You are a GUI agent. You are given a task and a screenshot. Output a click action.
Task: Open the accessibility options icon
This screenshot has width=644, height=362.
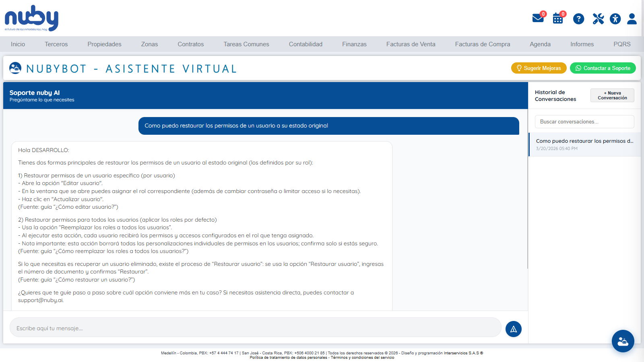tap(615, 19)
